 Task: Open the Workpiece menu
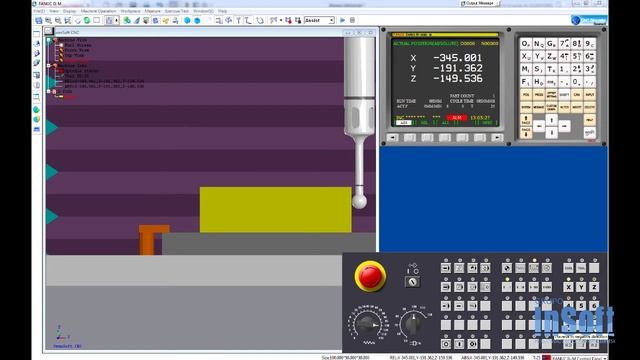(x=131, y=11)
